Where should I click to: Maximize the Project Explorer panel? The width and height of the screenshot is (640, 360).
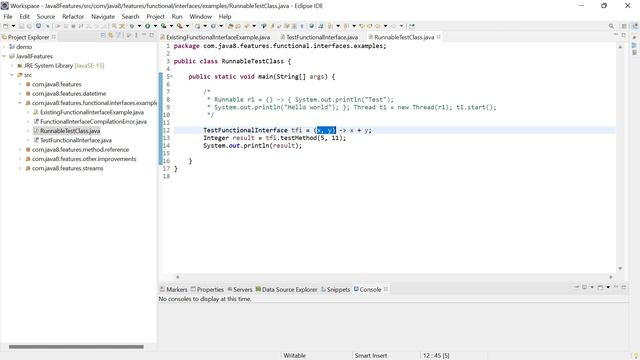coord(152,36)
